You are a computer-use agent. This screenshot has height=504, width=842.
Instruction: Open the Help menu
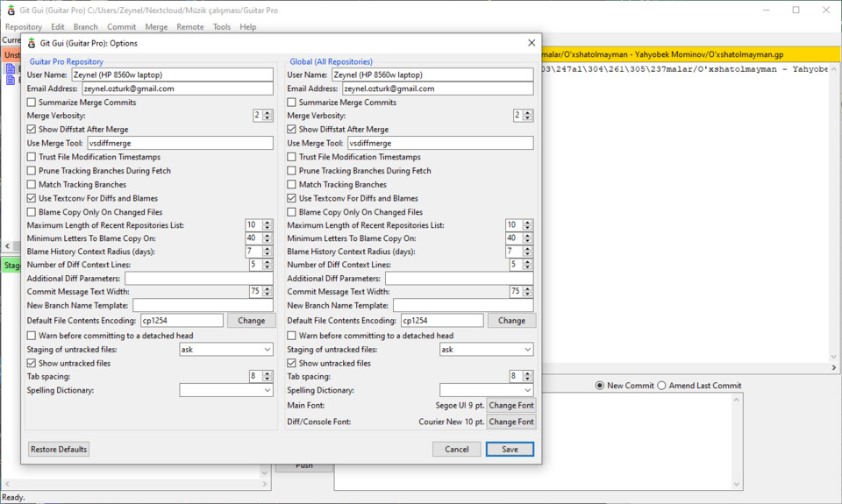(247, 27)
